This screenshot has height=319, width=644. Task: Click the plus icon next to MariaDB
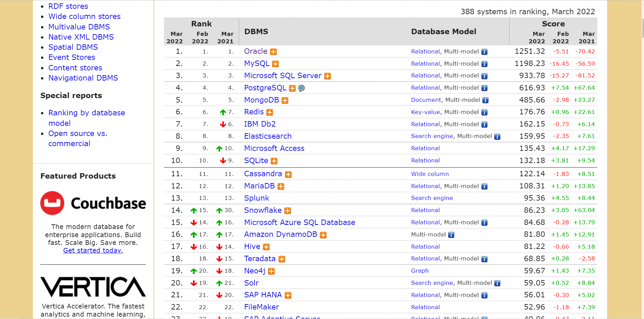tap(281, 186)
